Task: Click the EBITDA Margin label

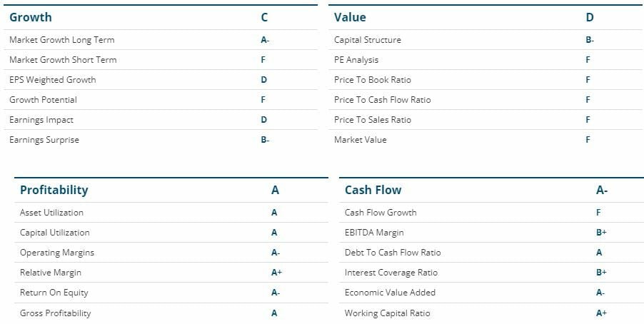Action: coord(374,233)
